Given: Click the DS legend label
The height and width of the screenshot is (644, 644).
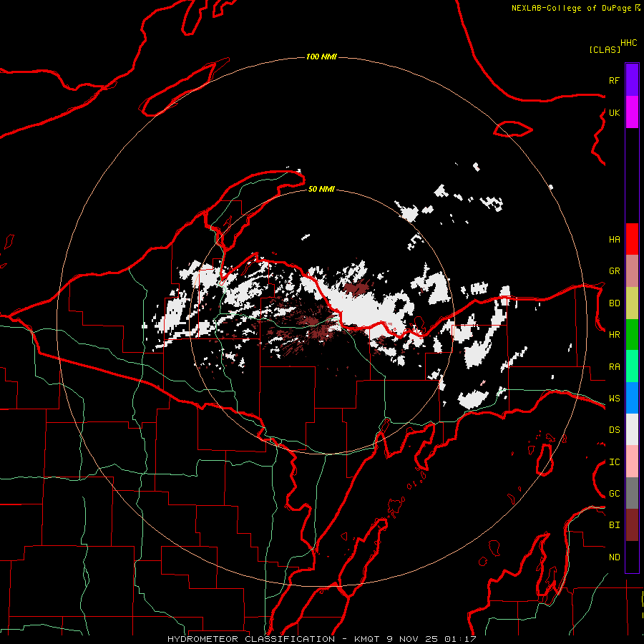Looking at the screenshot, I should tap(614, 430).
